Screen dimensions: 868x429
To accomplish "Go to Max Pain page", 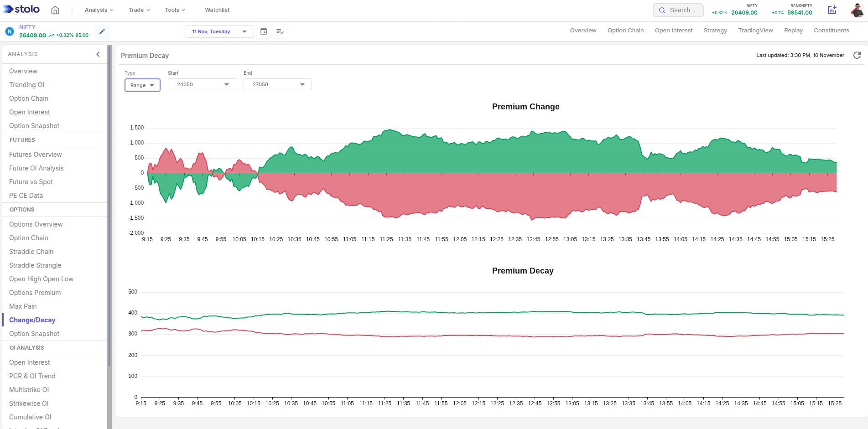I will (23, 306).
